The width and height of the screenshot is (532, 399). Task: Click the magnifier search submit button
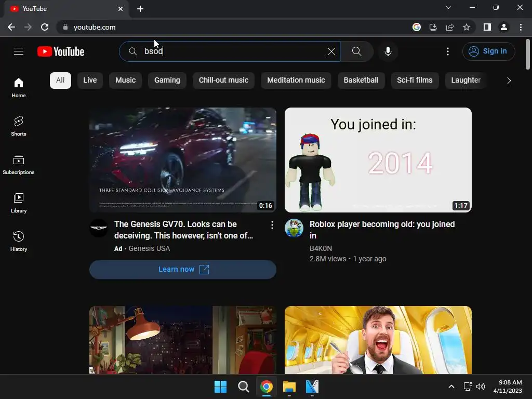point(356,51)
